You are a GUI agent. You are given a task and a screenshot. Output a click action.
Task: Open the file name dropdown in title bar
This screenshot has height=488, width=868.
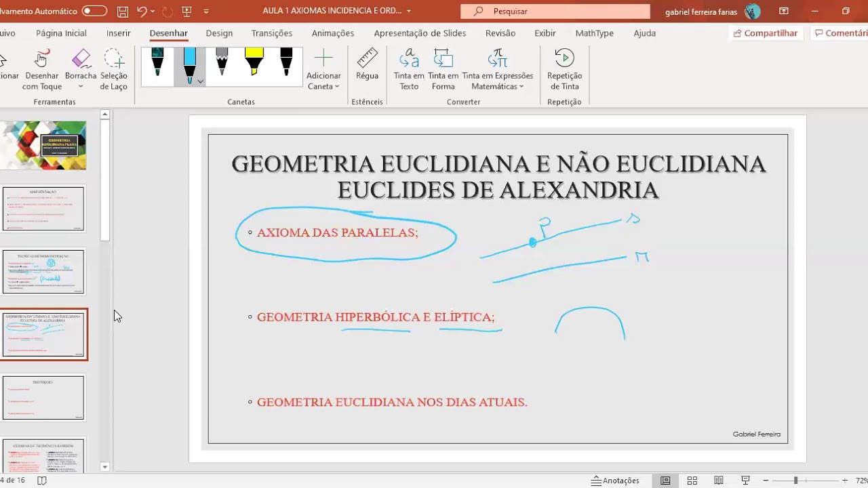pyautogui.click(x=409, y=12)
